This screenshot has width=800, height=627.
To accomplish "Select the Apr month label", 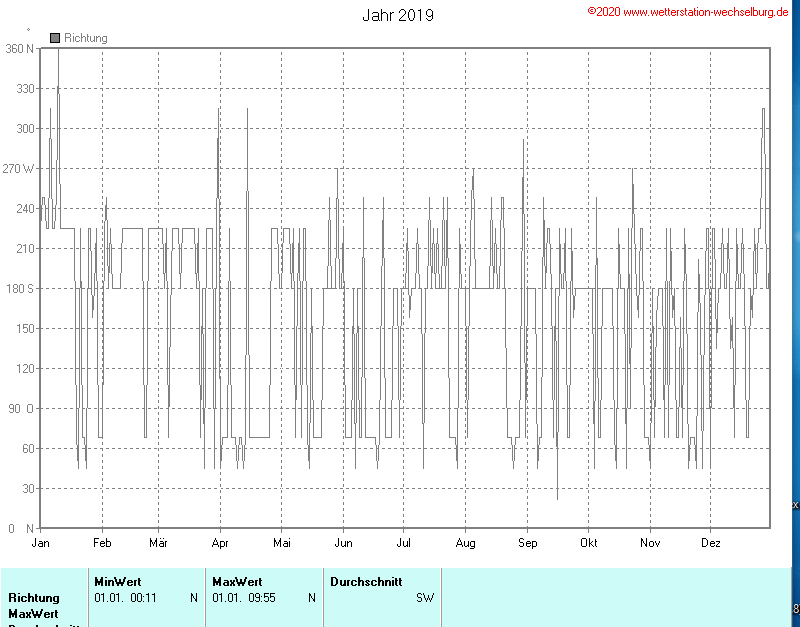I will pos(220,543).
